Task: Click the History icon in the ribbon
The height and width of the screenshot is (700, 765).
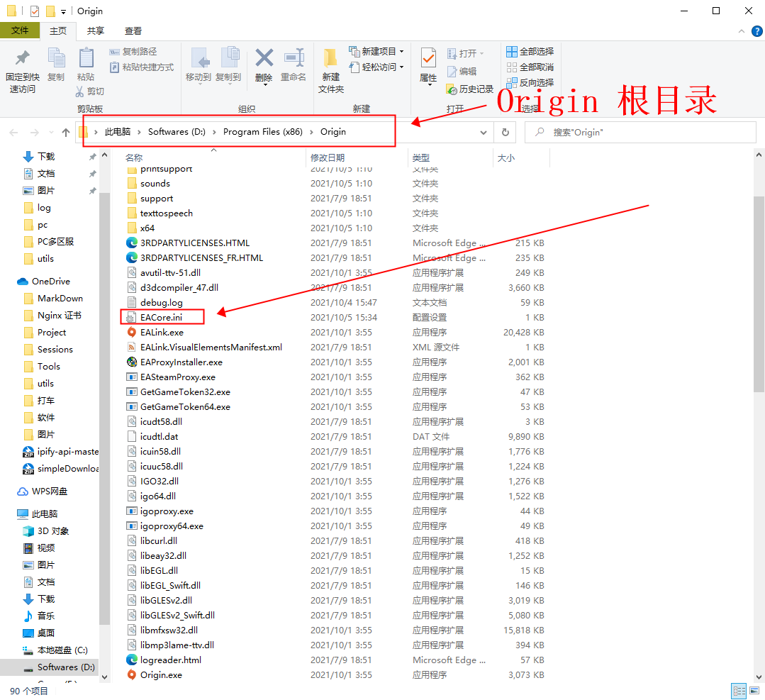Action: pos(452,89)
